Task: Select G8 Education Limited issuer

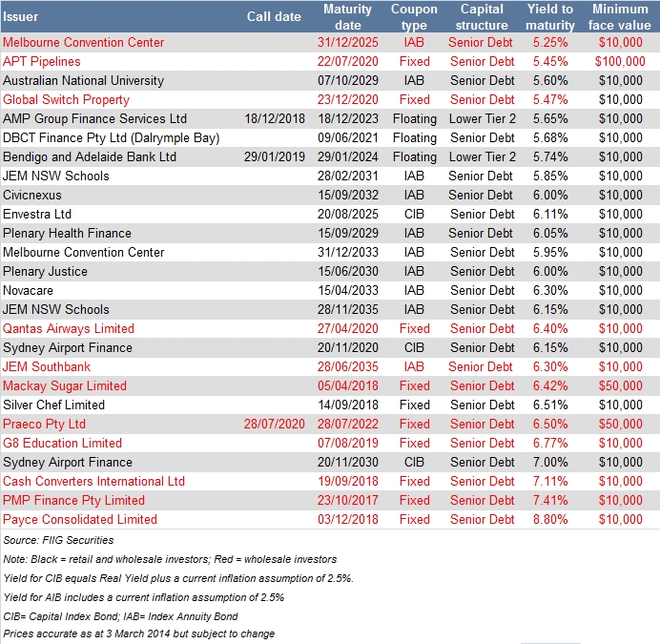Action: click(x=62, y=443)
